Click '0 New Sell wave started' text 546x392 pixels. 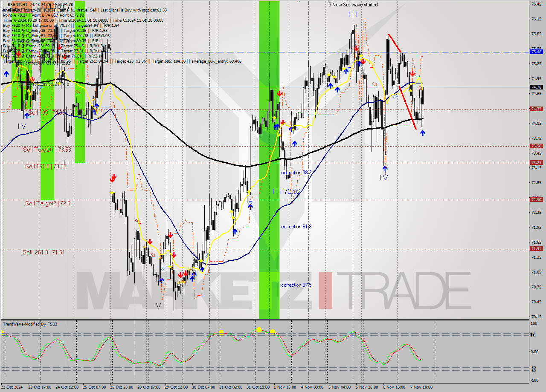pyautogui.click(x=353, y=5)
